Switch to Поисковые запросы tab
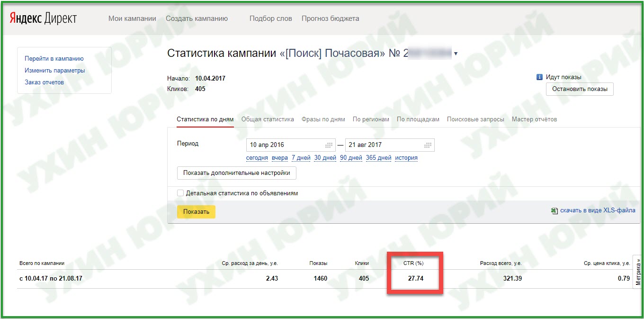Screen dimensions: 644x319 [x=475, y=119]
